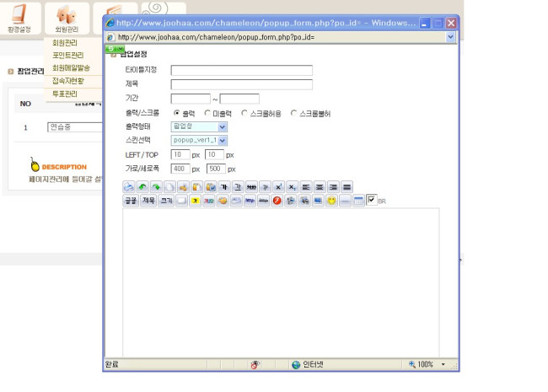Click the image insert blue picture icon

tap(318, 201)
